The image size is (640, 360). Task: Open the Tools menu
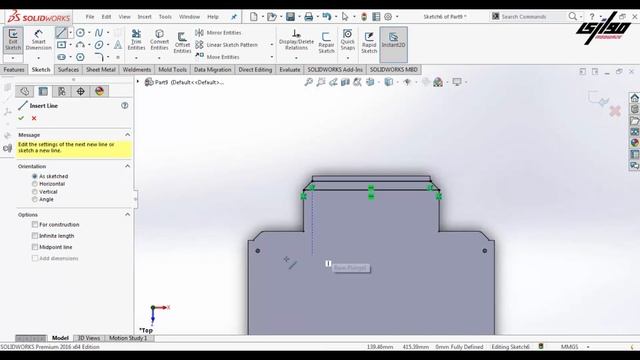(x=165, y=17)
